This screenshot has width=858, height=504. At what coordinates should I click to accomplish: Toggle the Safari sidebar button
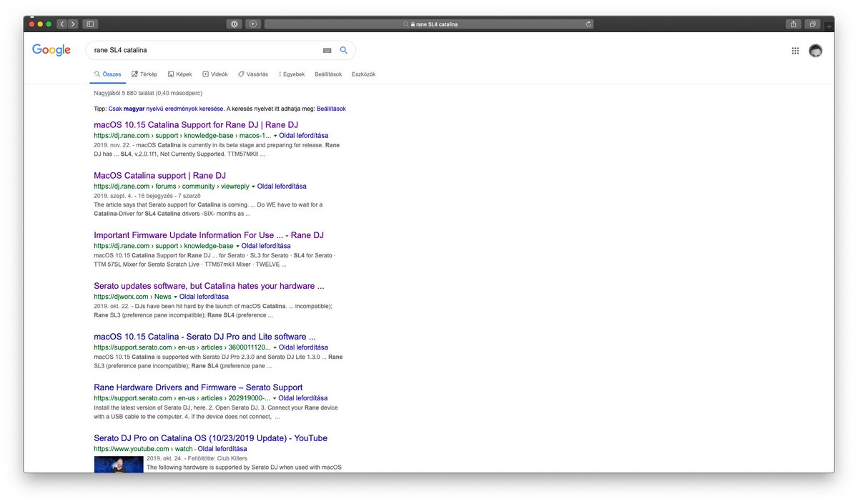click(x=90, y=24)
